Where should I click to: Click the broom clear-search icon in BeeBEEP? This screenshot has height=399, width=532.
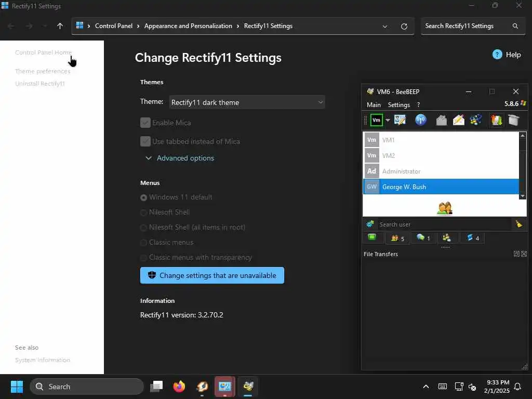coord(519,224)
